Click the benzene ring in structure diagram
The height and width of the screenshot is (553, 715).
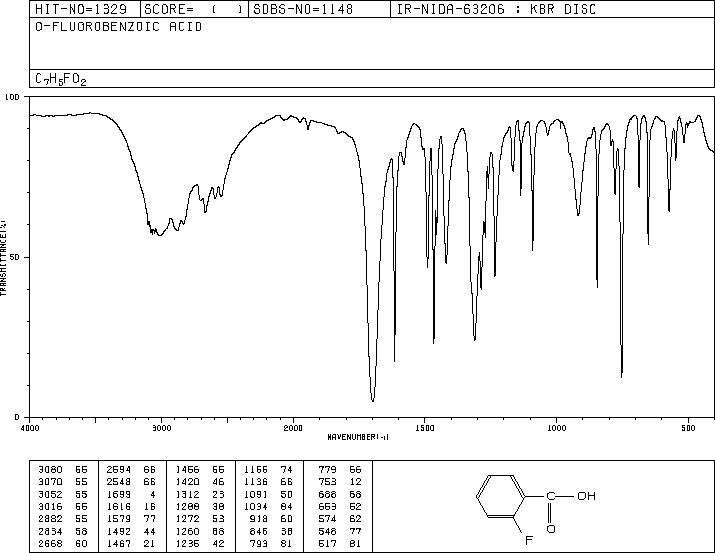501,496
